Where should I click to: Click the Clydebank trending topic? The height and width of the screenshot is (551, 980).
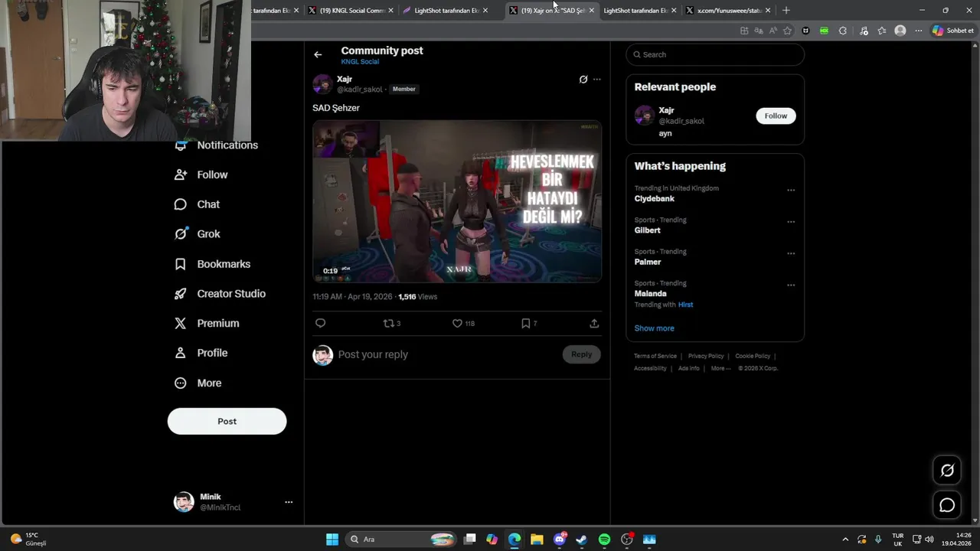click(655, 198)
